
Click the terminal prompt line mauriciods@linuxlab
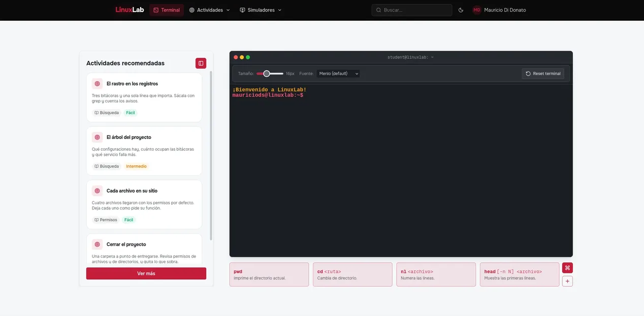point(268,95)
